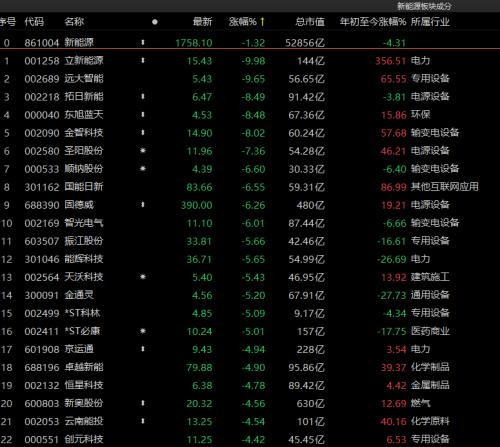
Task: Sort by the 最新 column header
Action: (x=202, y=22)
